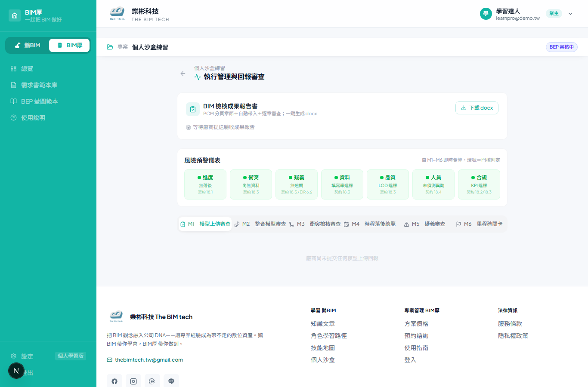
Task: Open the Facebook social icon
Action: click(115, 381)
